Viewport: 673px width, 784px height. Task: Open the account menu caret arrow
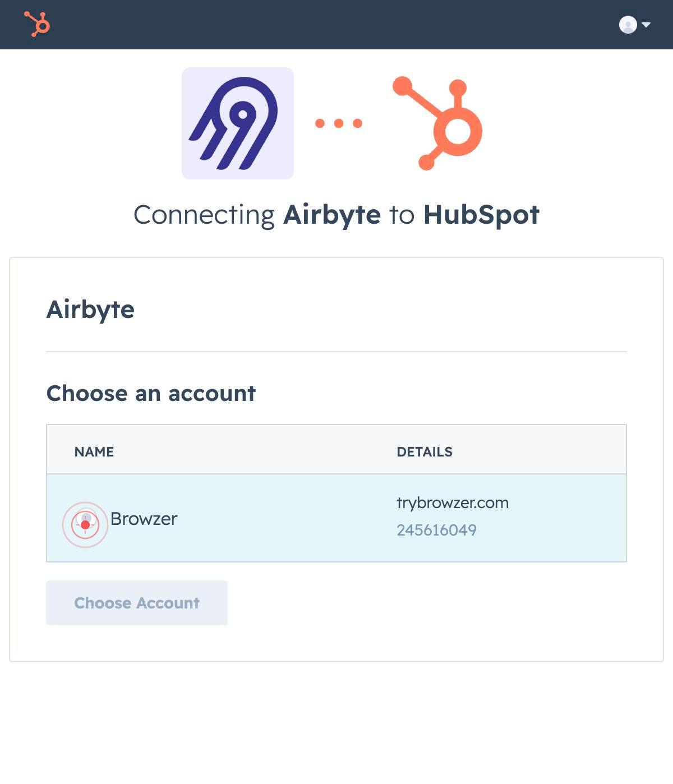pyautogui.click(x=646, y=25)
